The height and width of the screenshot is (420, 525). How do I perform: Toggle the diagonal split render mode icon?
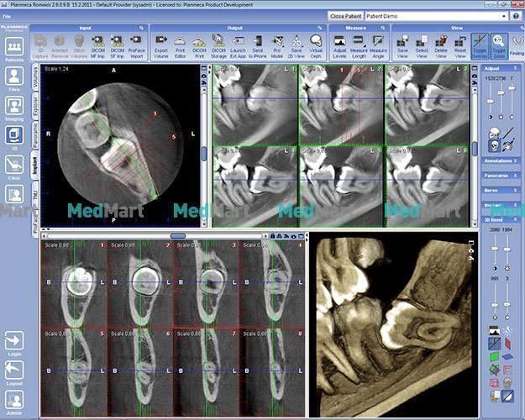(x=507, y=396)
